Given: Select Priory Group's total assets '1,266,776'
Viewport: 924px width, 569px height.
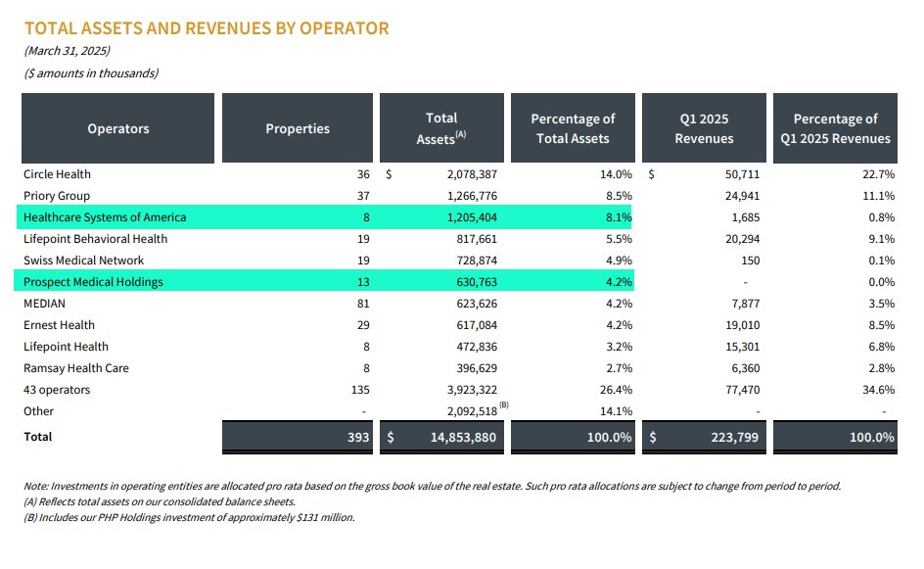Looking at the screenshot, I should (x=472, y=196).
